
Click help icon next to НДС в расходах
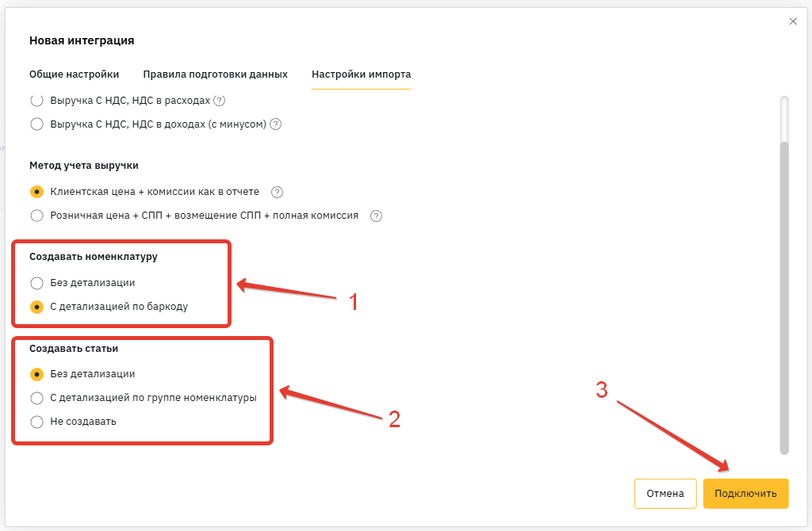[x=220, y=101]
